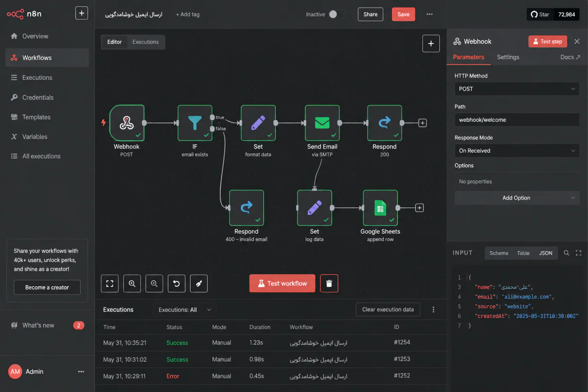588x392 pixels.
Task: Add a node after Google Sheets
Action: pos(419,208)
